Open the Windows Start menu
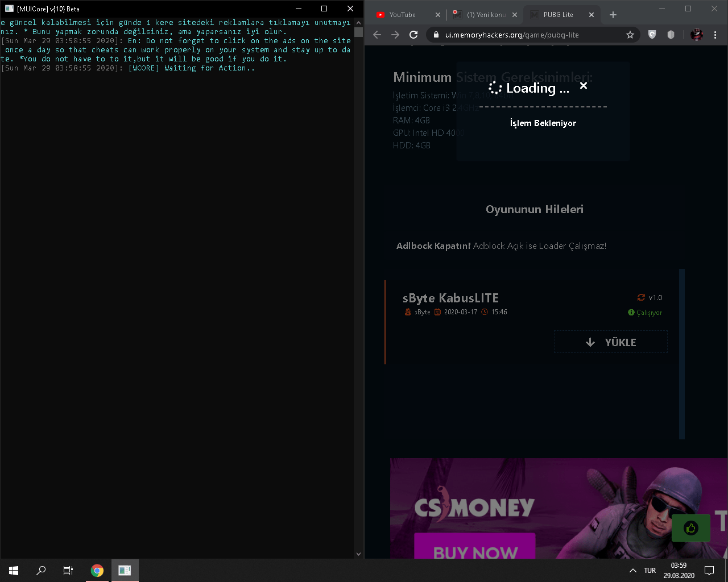The height and width of the screenshot is (582, 728). (14, 570)
